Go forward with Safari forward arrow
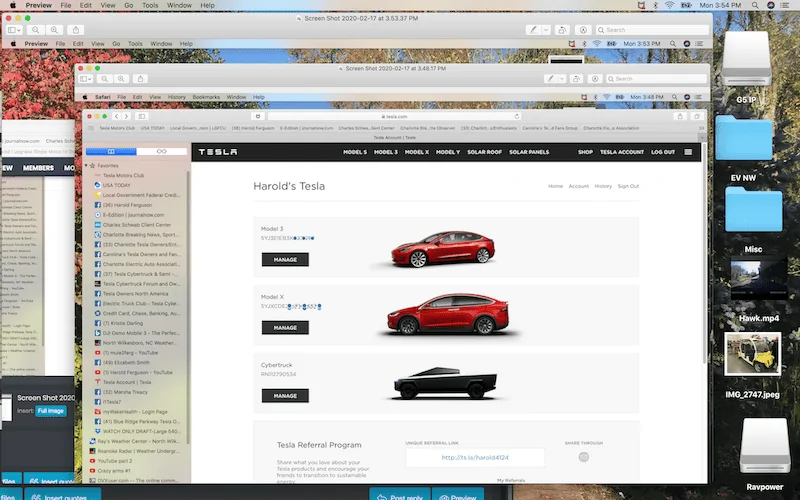Viewport: 800px width, 500px height. coord(126,116)
